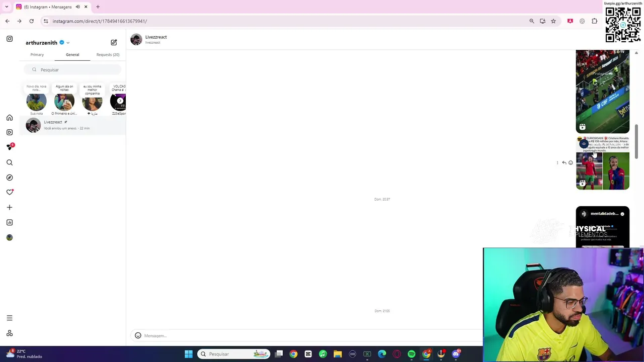Open Windows Start menu
This screenshot has height=362, width=644.
189,354
